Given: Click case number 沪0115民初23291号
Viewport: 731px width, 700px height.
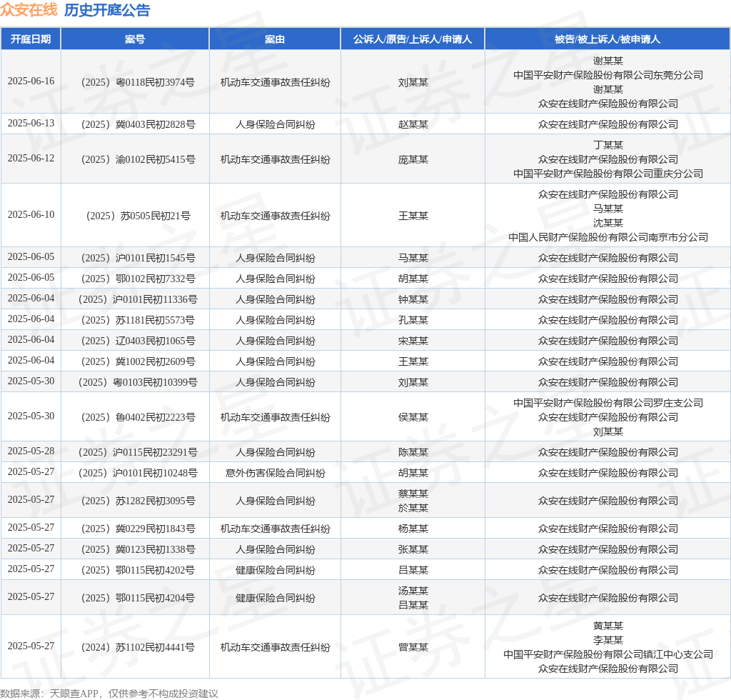Looking at the screenshot, I should click(x=138, y=452).
